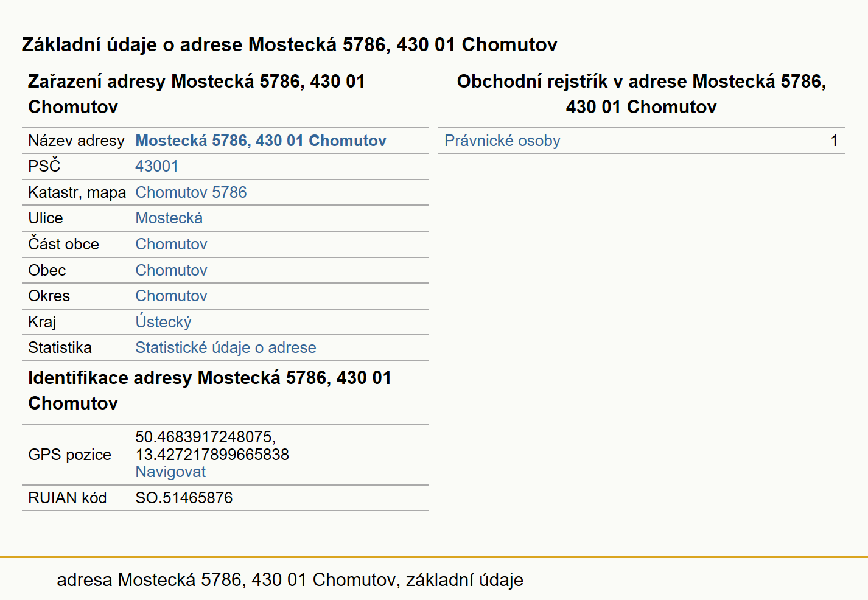Open Chomutov link in Část obce row
Screen dimensions: 868x600
(171, 244)
